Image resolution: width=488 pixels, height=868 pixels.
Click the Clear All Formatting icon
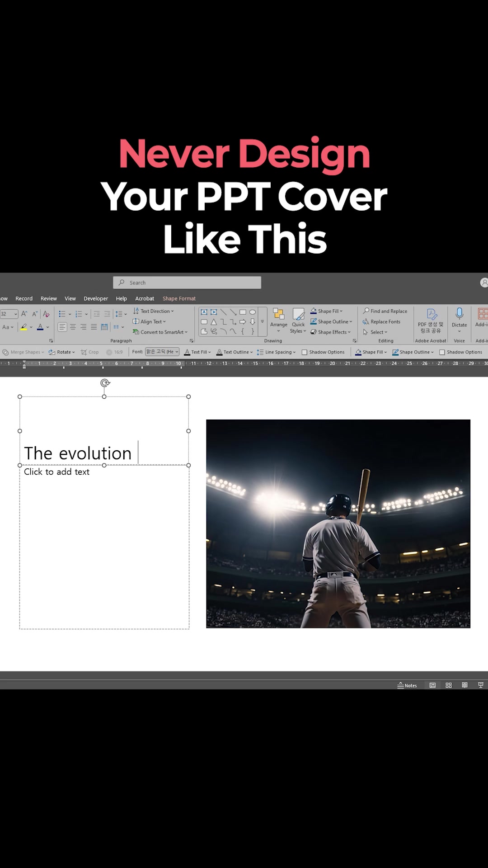point(46,314)
